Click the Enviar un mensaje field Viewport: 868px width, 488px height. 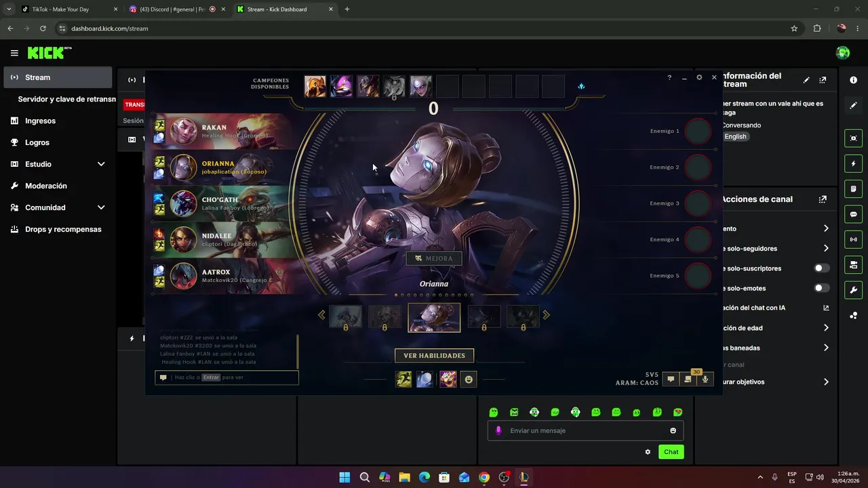585,430
